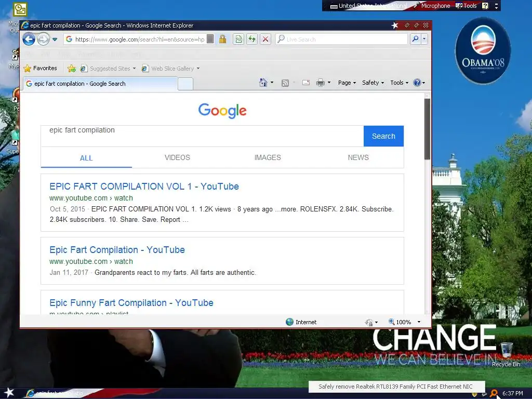Click the Print toolbar icon
The width and height of the screenshot is (532, 399).
coord(320,83)
